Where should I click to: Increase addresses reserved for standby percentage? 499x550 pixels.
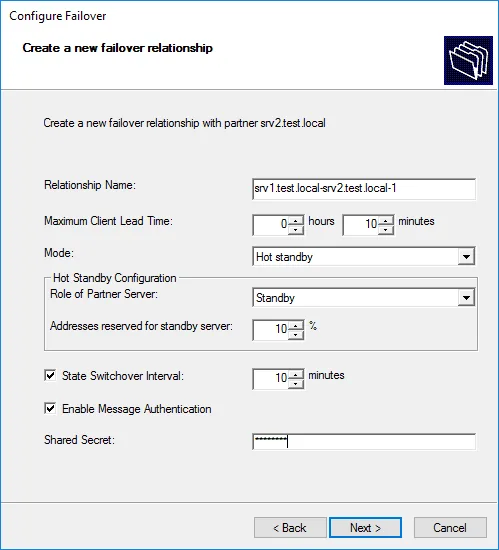tap(296, 326)
